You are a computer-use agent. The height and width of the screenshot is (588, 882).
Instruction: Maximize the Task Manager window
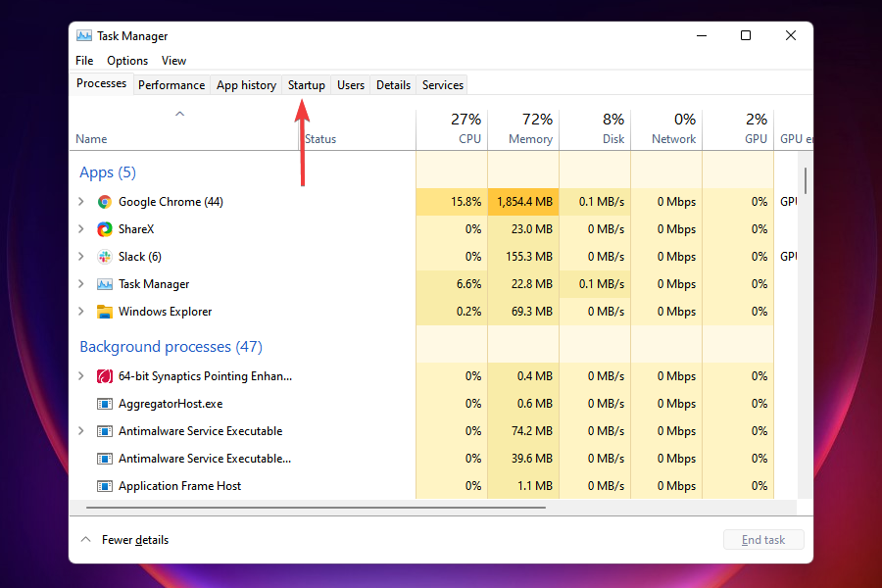pyautogui.click(x=746, y=35)
